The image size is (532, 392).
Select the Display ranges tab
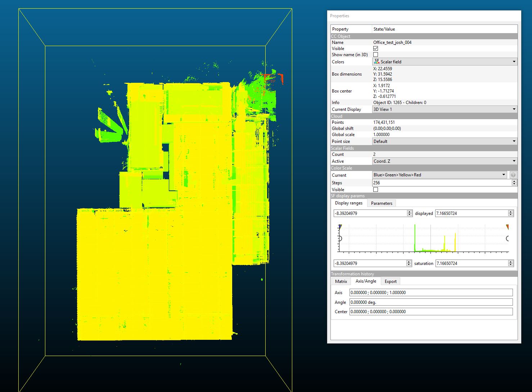pyautogui.click(x=348, y=203)
